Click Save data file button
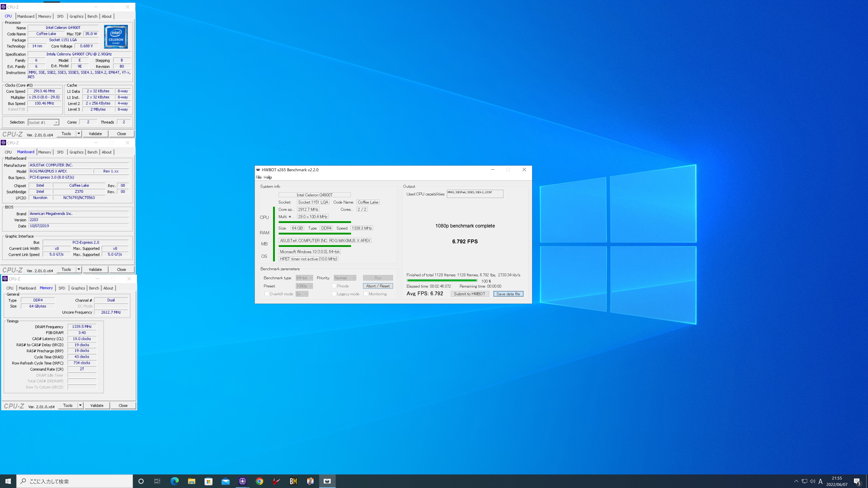The height and width of the screenshot is (488, 868). coord(508,294)
